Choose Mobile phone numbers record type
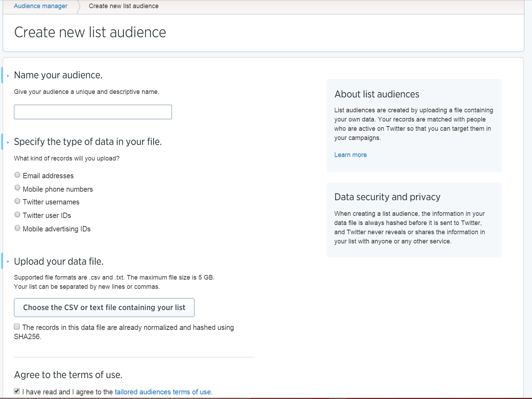Viewport: 532px width, 399px height. click(x=17, y=188)
